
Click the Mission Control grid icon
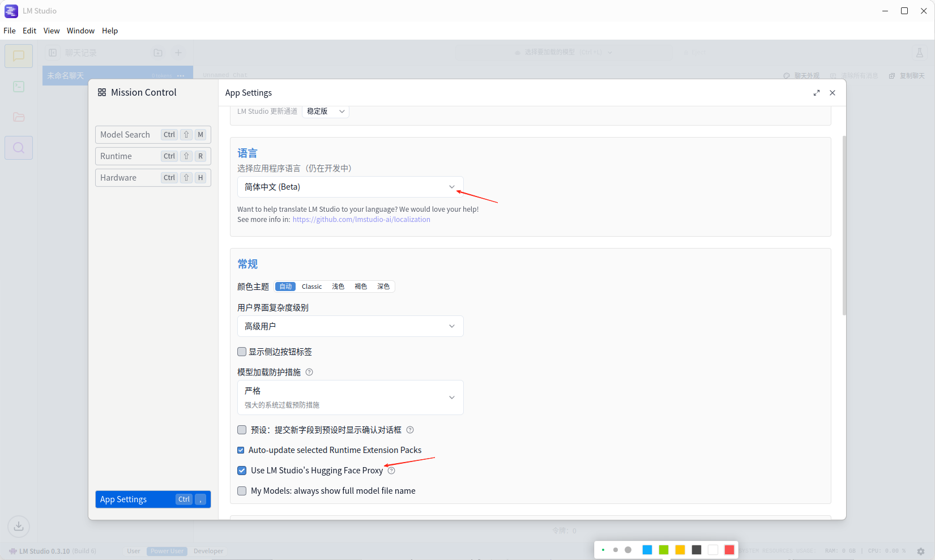(x=102, y=92)
